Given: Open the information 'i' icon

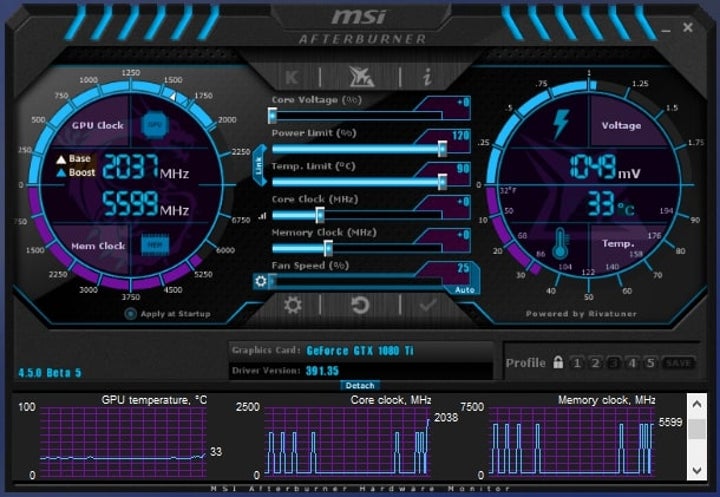Looking at the screenshot, I should tap(427, 76).
